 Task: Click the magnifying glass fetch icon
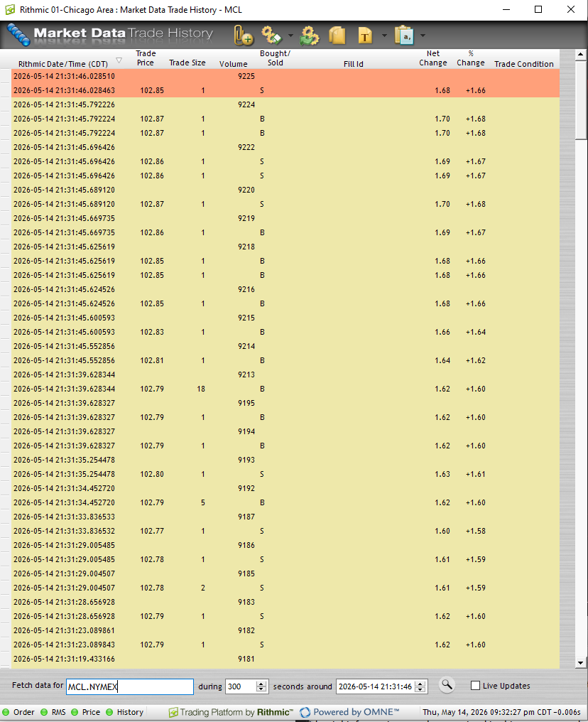click(x=446, y=685)
